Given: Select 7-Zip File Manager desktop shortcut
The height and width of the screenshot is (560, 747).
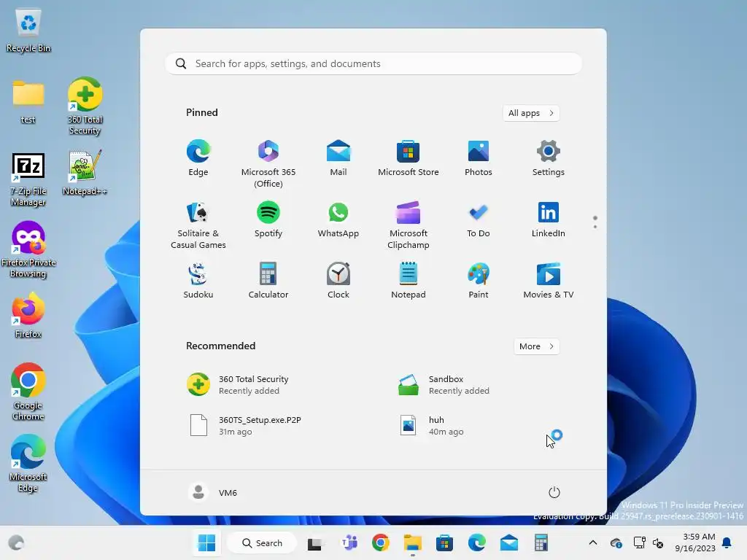Looking at the screenshot, I should (x=28, y=179).
